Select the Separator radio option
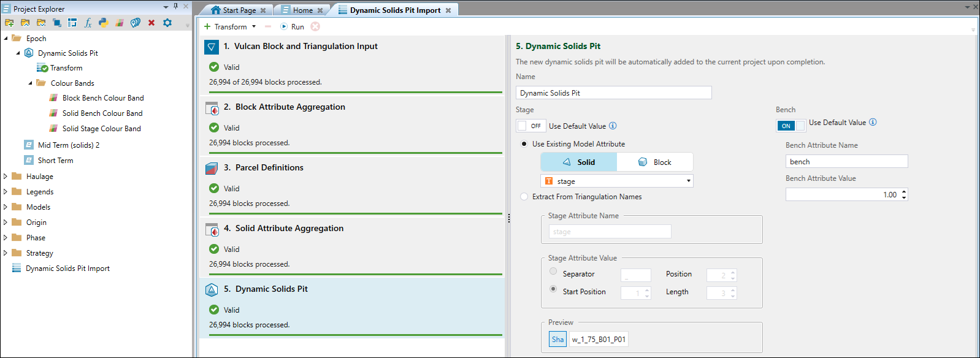The image size is (980, 358). tap(553, 271)
